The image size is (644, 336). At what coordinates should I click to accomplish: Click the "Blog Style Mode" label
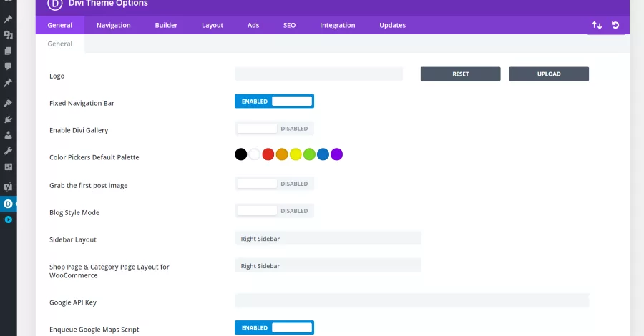(x=74, y=213)
